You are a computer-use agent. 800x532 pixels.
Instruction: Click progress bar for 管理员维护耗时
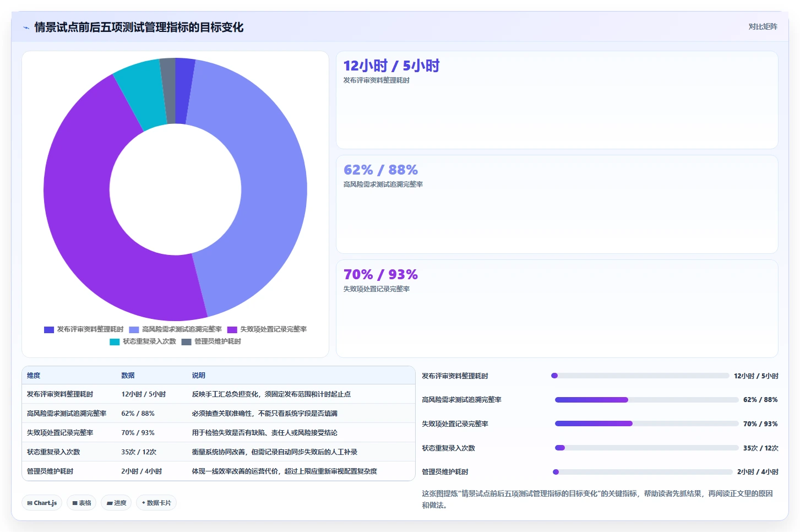[643, 472]
